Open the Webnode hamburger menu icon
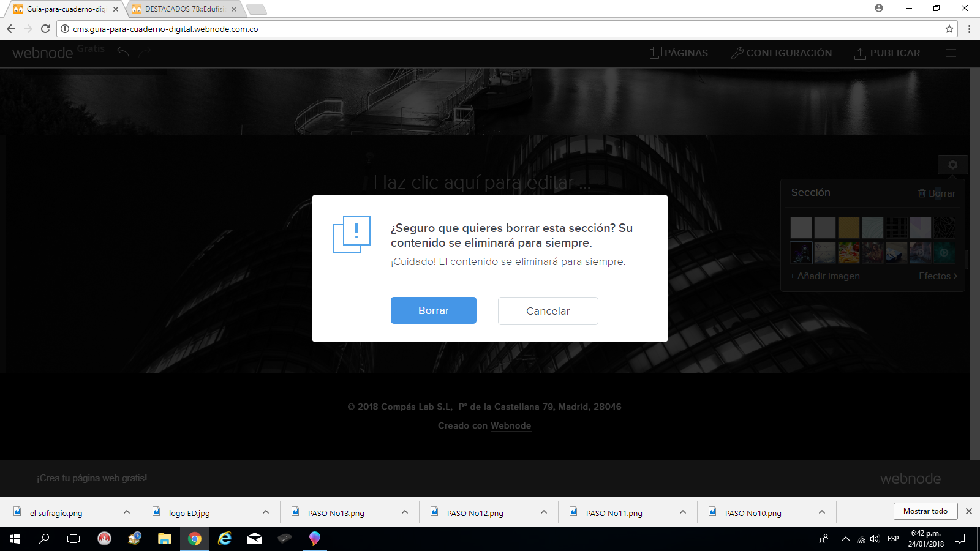Viewport: 980px width, 551px height. [951, 53]
